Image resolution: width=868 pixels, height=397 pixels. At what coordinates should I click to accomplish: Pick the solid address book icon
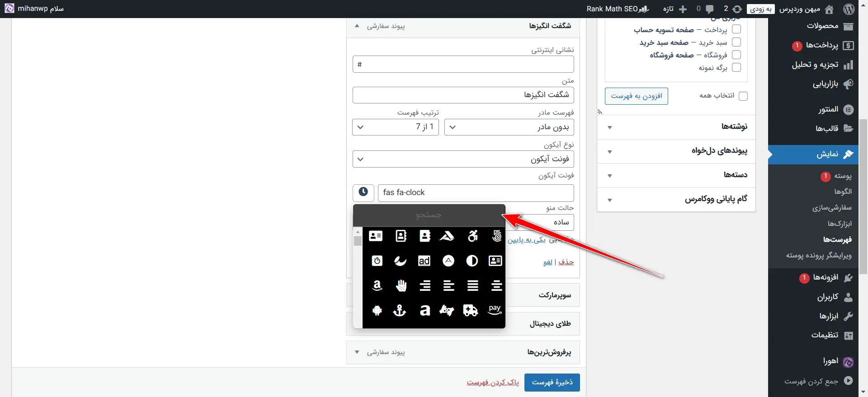tap(425, 236)
